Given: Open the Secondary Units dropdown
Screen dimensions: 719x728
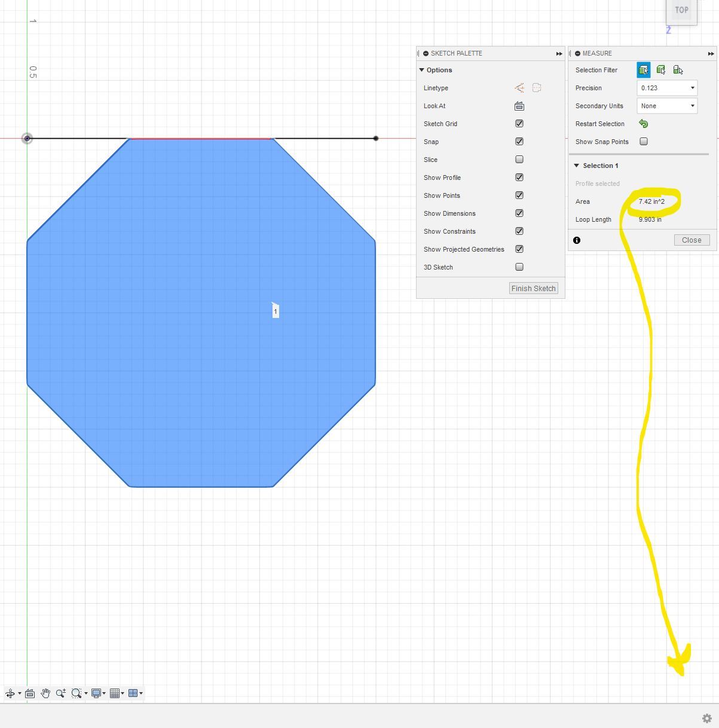Looking at the screenshot, I should click(667, 106).
